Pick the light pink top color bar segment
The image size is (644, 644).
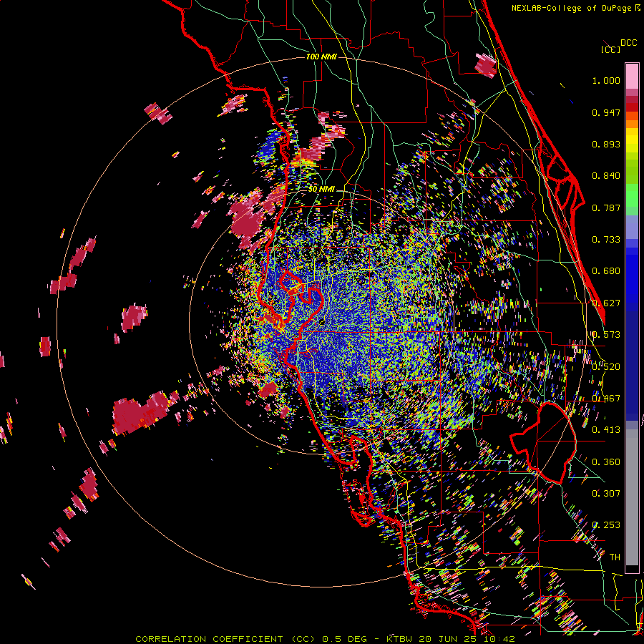click(x=632, y=76)
